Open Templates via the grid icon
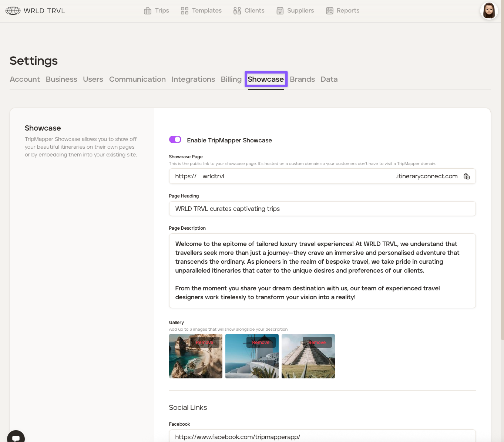 point(185,11)
